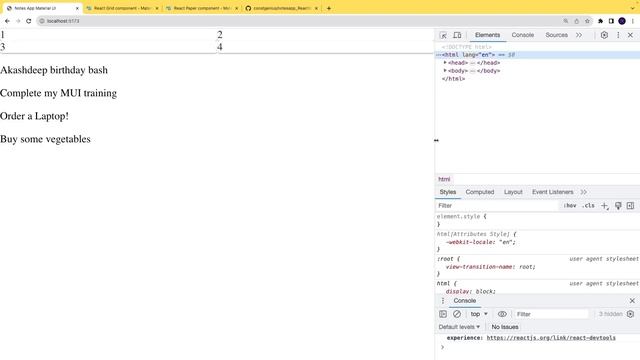Expand the body element node
The image size is (640, 360).
tap(445, 71)
